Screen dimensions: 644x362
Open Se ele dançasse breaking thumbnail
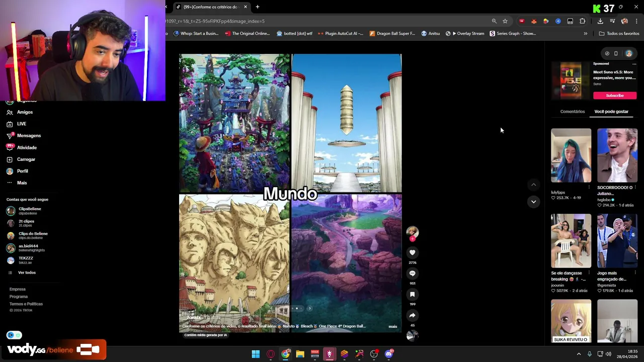[571, 241]
